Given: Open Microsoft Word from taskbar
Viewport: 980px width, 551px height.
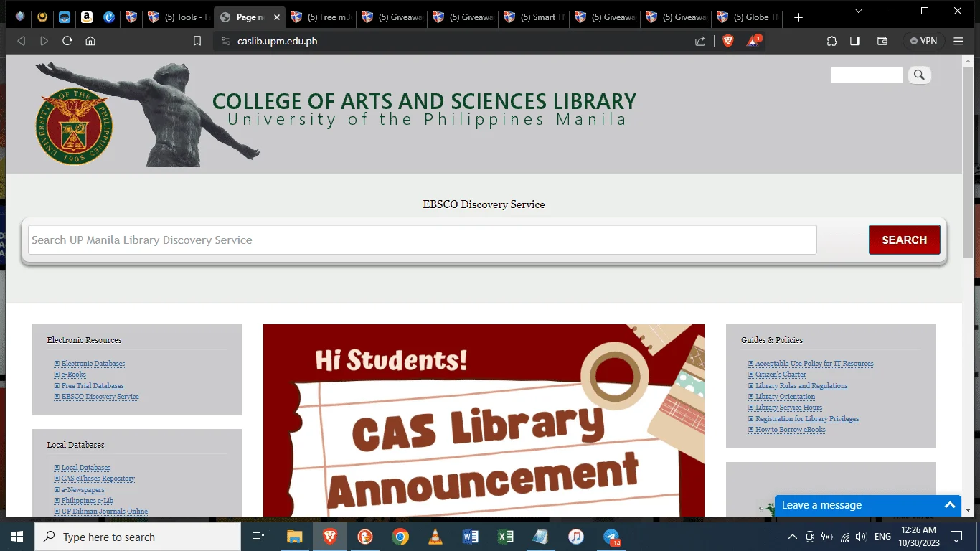Looking at the screenshot, I should pyautogui.click(x=471, y=537).
